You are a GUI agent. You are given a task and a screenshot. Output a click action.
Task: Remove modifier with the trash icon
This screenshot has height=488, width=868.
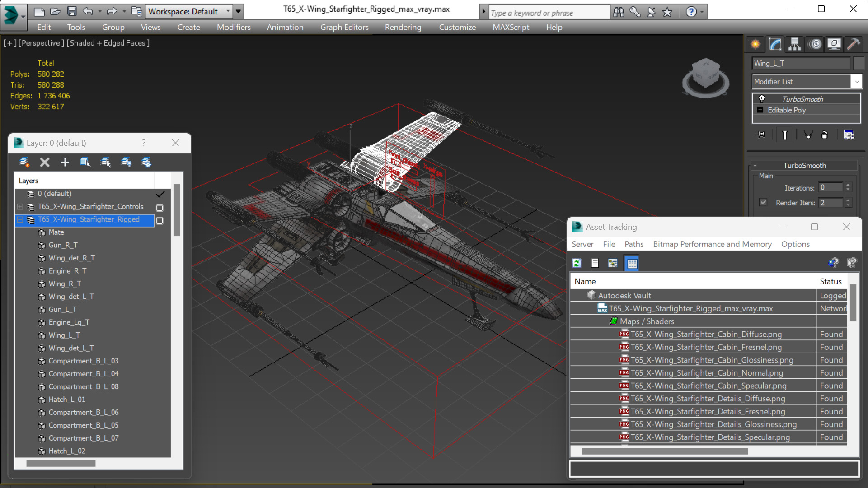(x=825, y=135)
